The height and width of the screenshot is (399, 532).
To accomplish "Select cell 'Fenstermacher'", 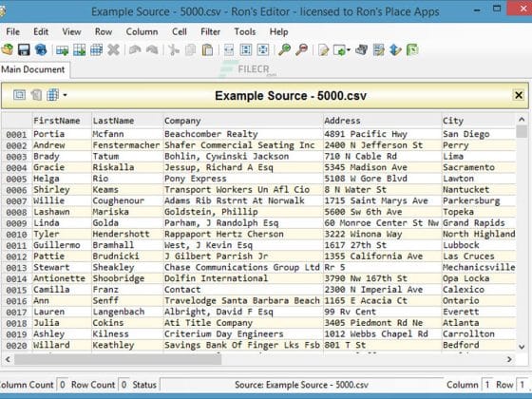I will point(127,145).
